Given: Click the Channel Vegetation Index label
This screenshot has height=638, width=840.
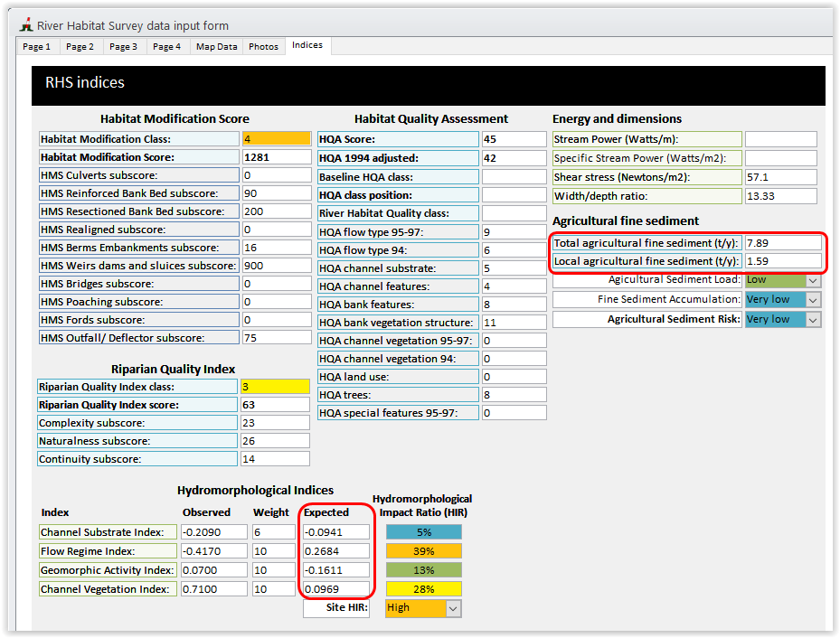Looking at the screenshot, I should [x=108, y=589].
